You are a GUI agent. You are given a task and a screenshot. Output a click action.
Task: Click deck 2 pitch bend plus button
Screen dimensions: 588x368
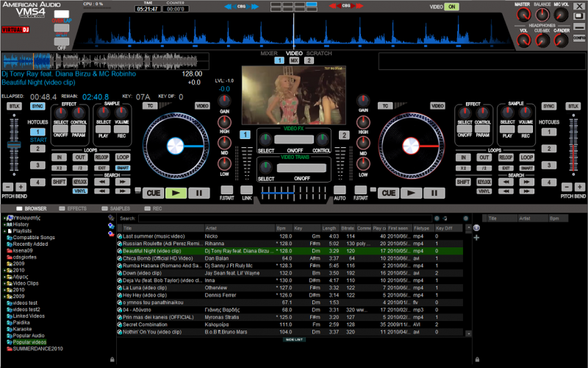[x=580, y=187]
